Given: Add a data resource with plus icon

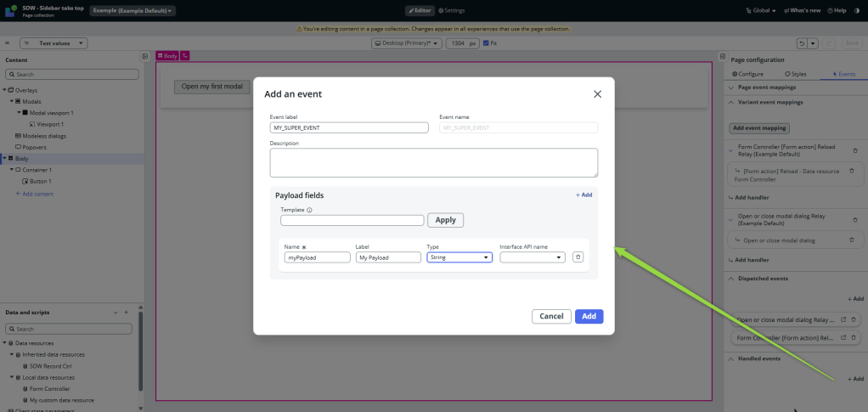Looking at the screenshot, I should 126,313.
